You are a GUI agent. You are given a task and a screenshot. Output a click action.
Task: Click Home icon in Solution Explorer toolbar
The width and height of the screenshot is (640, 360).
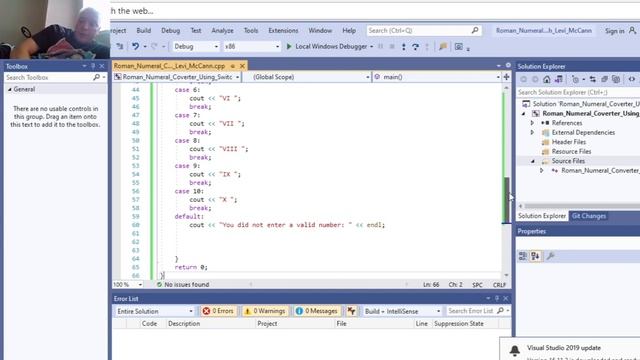click(547, 79)
